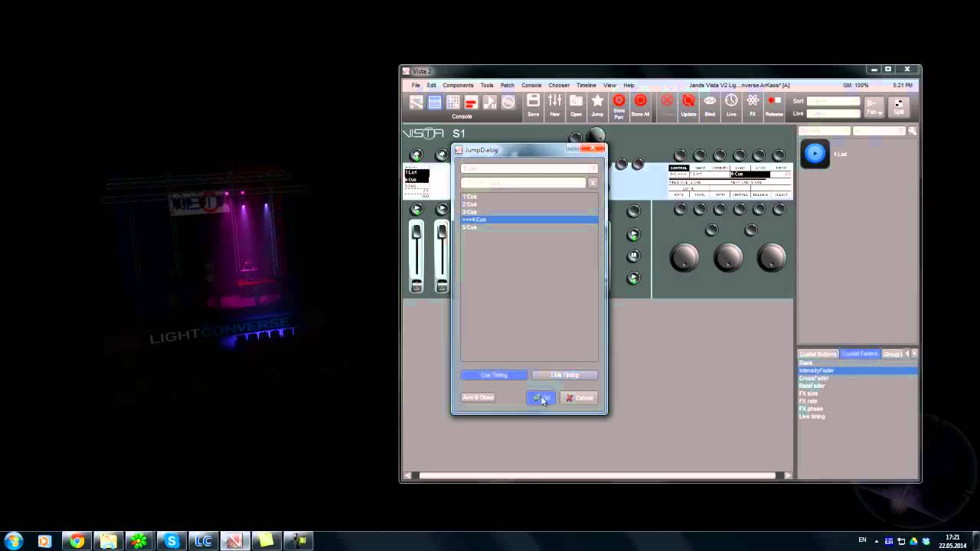The width and height of the screenshot is (980, 551).
Task: Click the Live clock icon
Action: [x=731, y=105]
